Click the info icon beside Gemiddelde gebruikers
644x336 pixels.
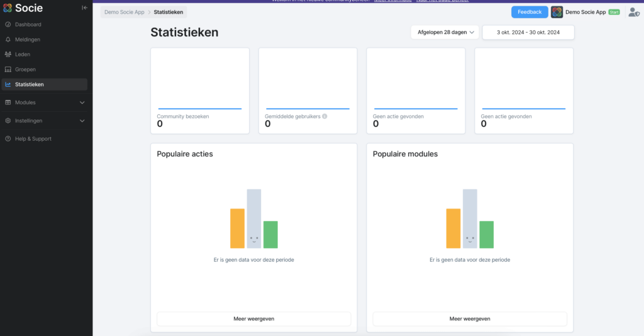325,116
